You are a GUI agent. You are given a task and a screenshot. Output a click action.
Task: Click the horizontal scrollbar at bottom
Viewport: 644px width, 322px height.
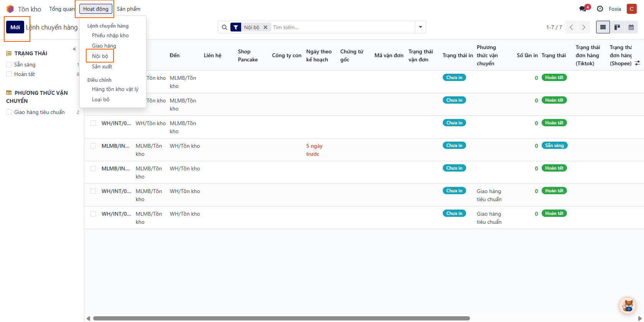coord(281,318)
